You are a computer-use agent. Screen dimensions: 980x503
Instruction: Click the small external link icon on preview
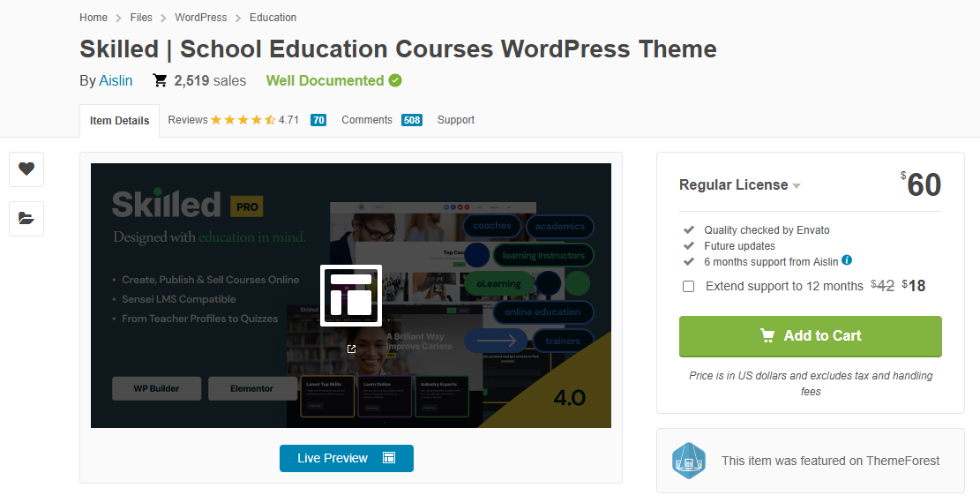[351, 349]
